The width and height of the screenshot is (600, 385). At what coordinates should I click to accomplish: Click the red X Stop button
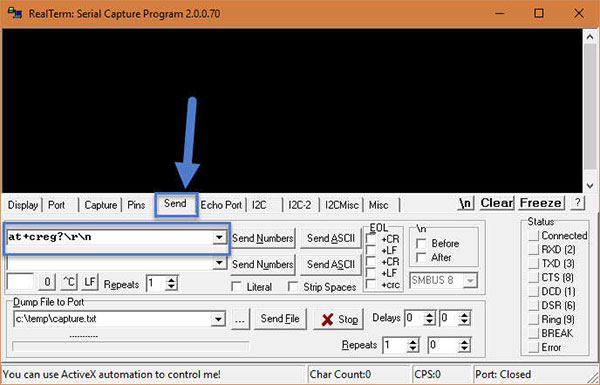(338, 319)
